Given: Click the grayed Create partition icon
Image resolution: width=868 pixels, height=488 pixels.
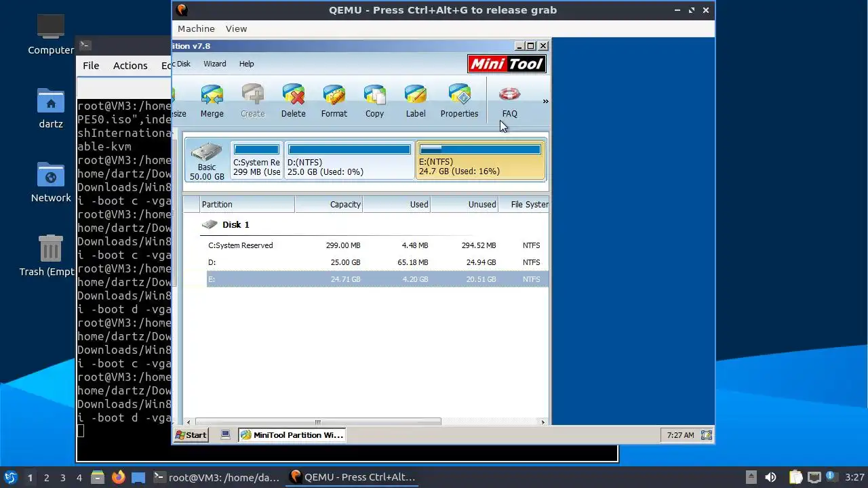Looking at the screenshot, I should click(252, 94).
